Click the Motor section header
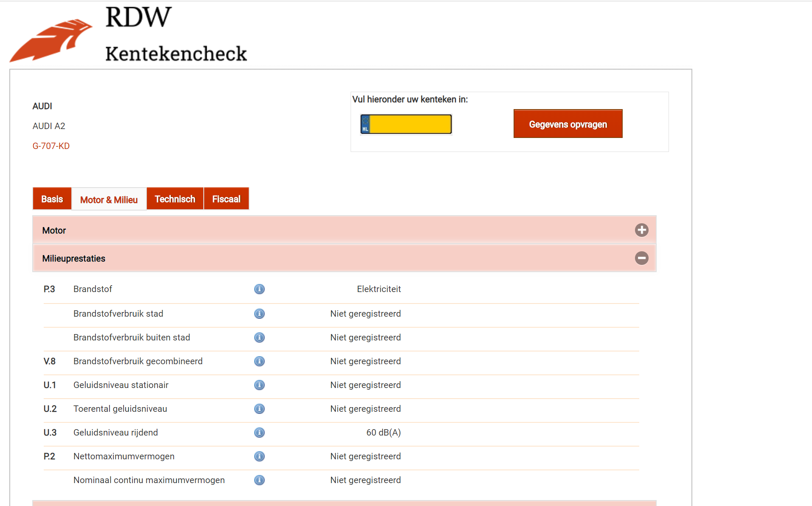The image size is (812, 506). click(344, 230)
